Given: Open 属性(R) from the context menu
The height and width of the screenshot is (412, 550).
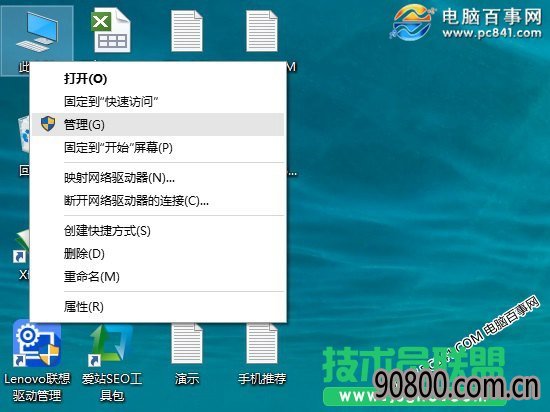Looking at the screenshot, I should [x=158, y=307].
